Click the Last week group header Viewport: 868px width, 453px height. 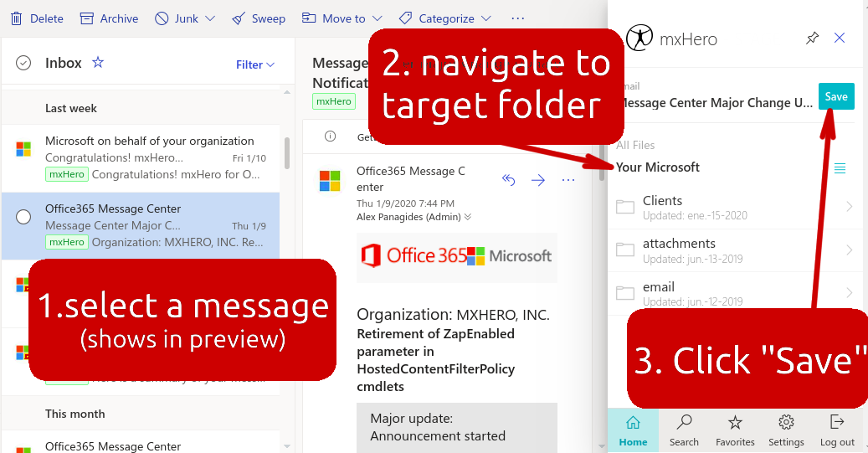click(71, 109)
